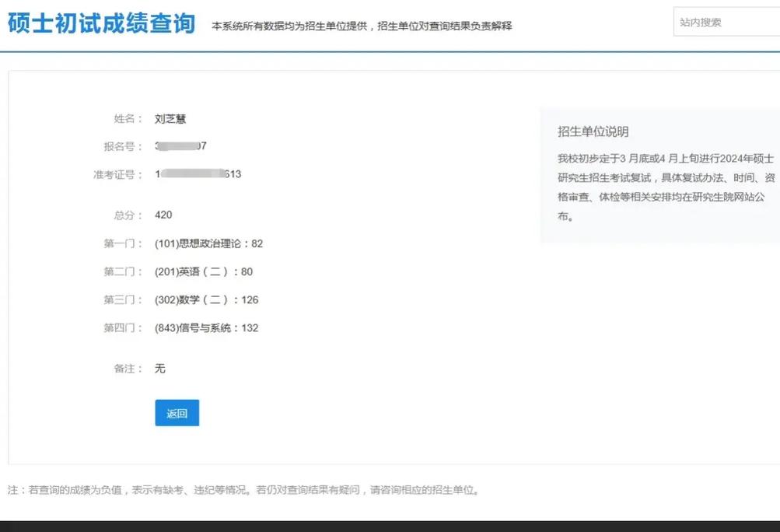This screenshot has height=532, width=780.
Task: Click the header disclaimer about 招生单位 data
Action: click(362, 26)
